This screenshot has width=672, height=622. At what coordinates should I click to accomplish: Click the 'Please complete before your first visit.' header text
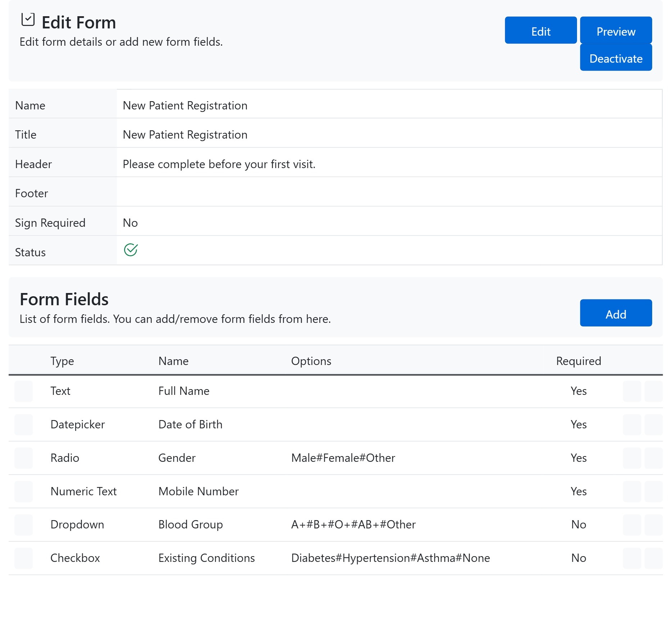(x=219, y=164)
